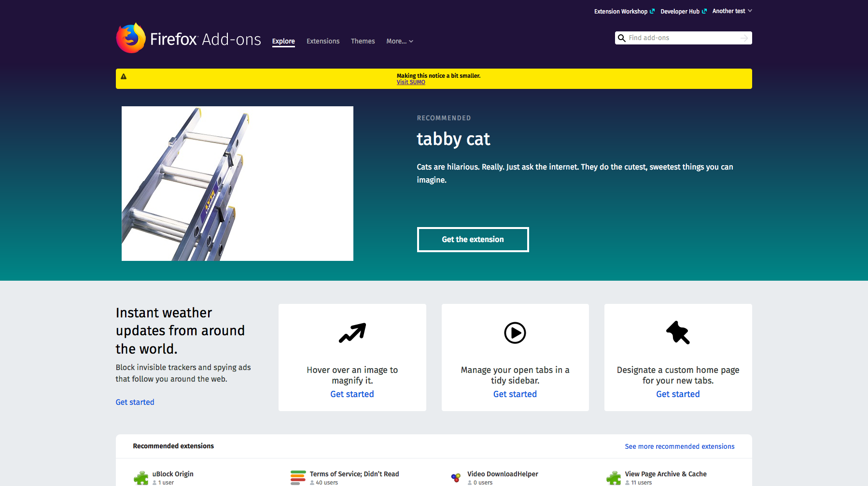
Task: Click the warning triangle icon in notice
Action: [124, 76]
